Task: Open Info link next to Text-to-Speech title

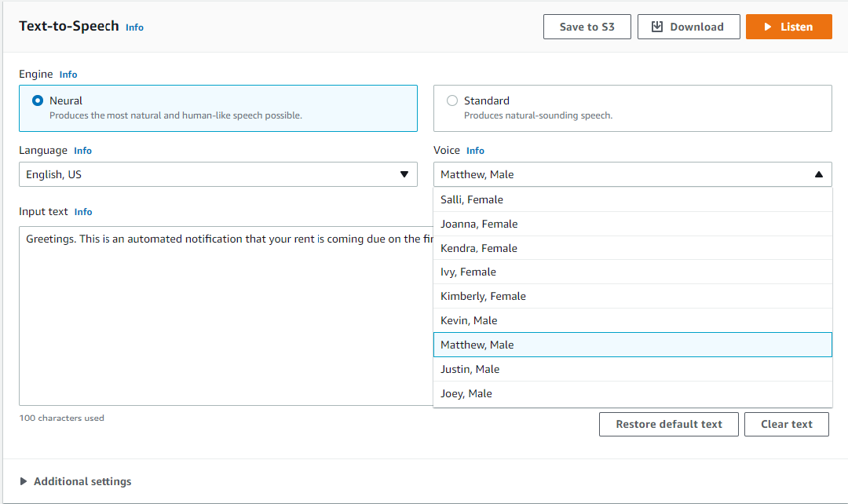Action: point(135,27)
